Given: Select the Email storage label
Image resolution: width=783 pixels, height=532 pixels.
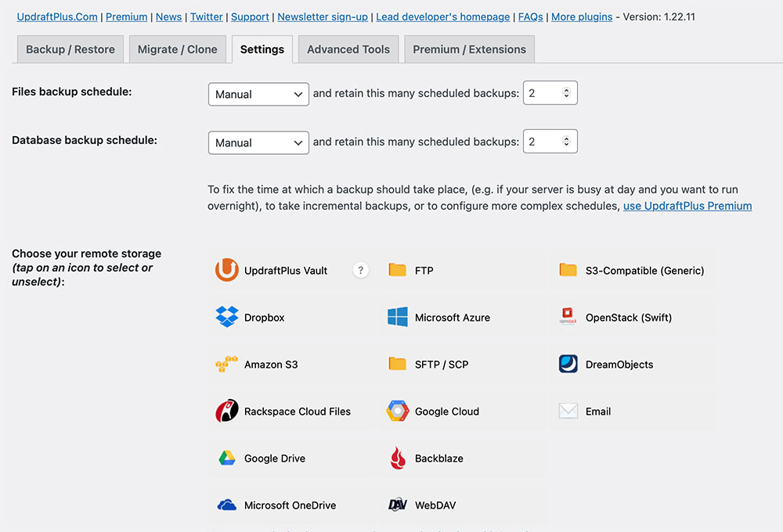Looking at the screenshot, I should (x=598, y=412).
